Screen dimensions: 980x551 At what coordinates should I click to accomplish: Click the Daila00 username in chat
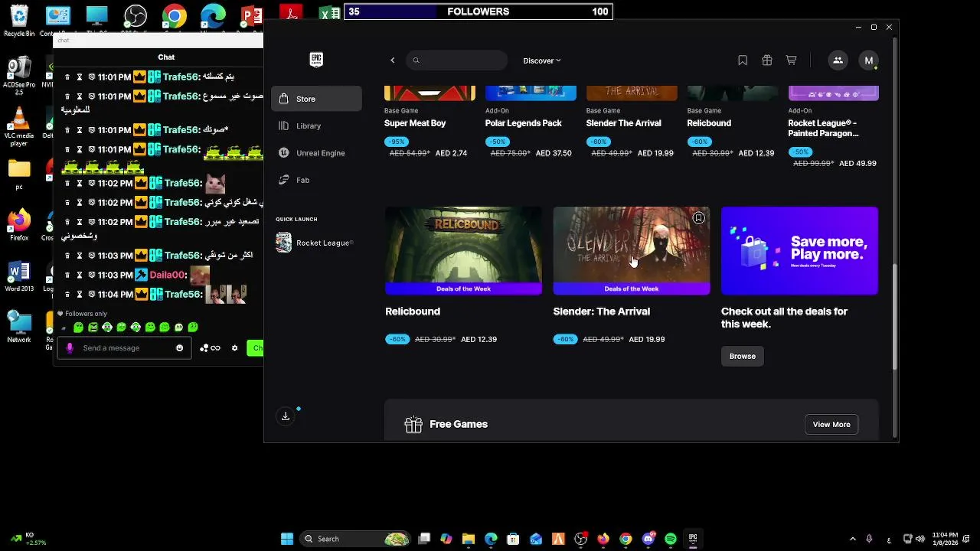[x=168, y=275]
